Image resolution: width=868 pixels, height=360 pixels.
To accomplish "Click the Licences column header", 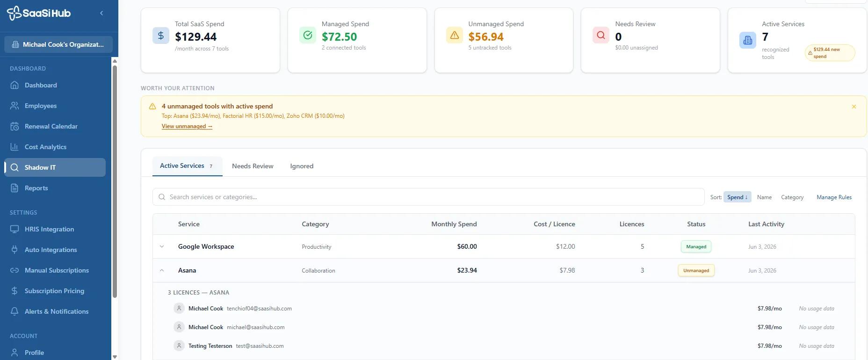I will tap(632, 224).
